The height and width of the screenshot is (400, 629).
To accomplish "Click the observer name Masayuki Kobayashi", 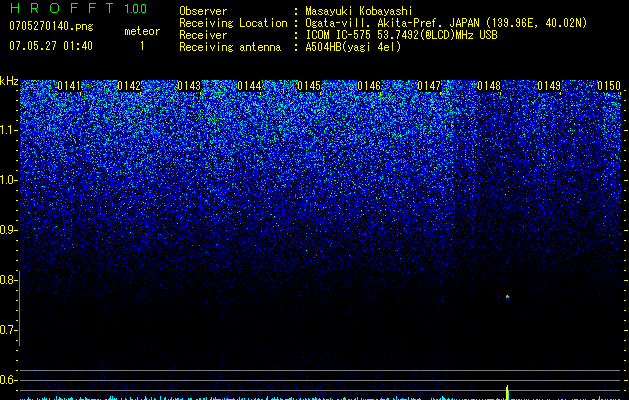I will 359,12.
